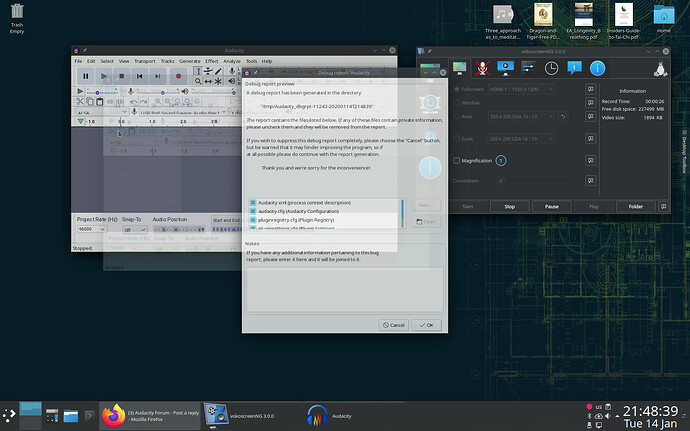Click help icon beside Fullscreen in vokoscreenNG
Screen dimensions: 690x431
pos(591,89)
